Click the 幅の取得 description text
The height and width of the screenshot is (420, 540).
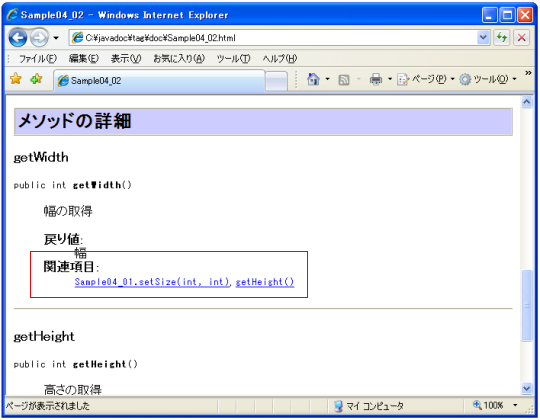click(68, 211)
